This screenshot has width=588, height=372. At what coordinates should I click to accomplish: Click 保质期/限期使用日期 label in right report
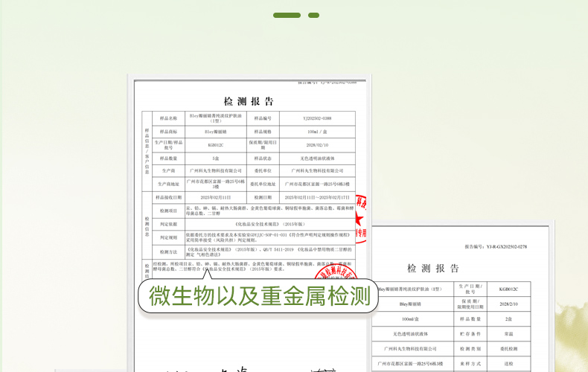tap(470, 304)
